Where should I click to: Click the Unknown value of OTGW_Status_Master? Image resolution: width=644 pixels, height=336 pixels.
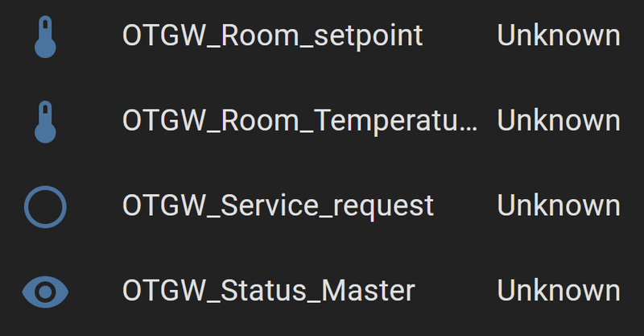[x=559, y=290]
